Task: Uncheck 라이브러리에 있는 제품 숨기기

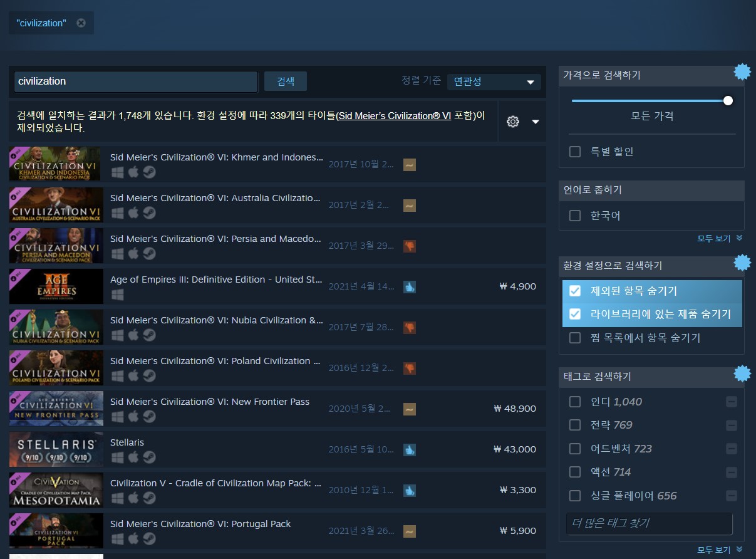Action: click(574, 315)
